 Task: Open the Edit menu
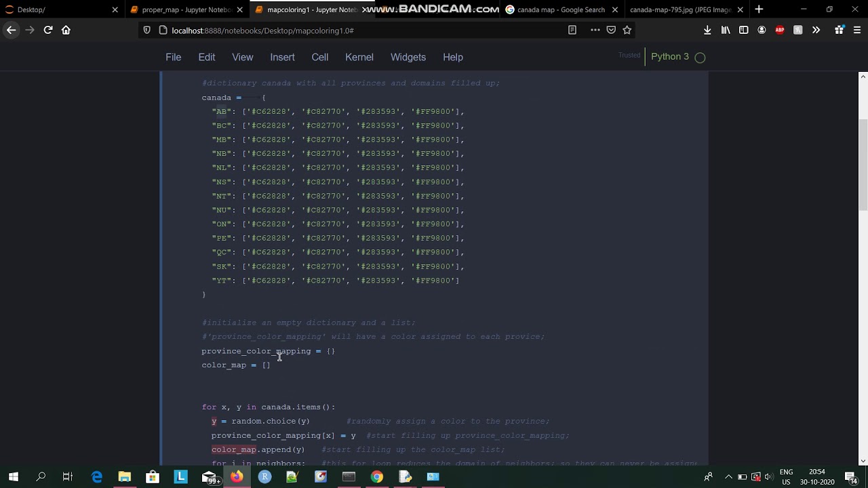coord(207,57)
